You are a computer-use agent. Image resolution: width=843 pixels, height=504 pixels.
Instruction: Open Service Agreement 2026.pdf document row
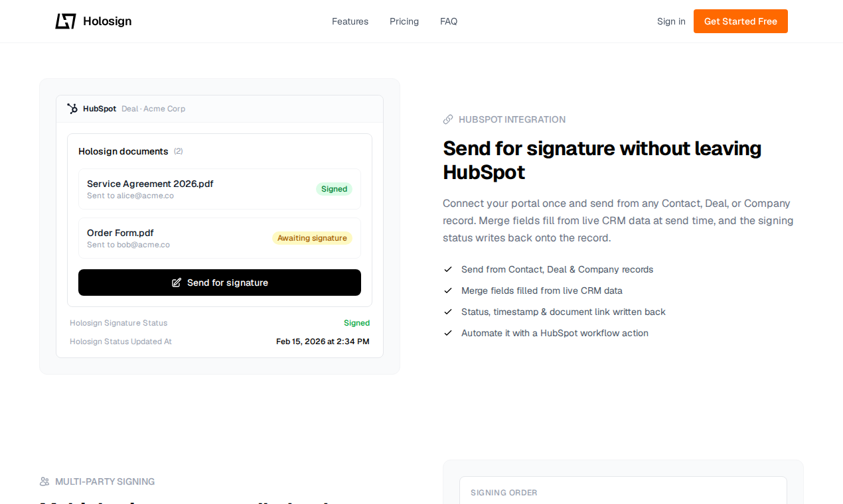(220, 189)
